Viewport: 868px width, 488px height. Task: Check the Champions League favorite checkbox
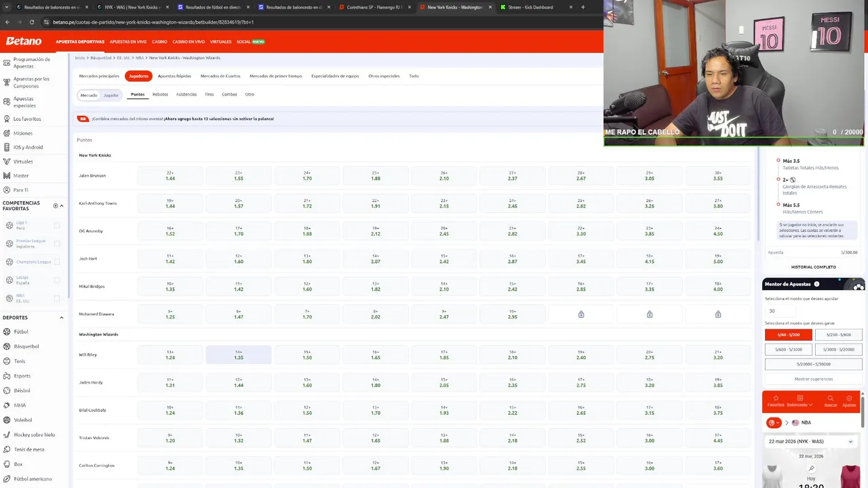pyautogui.click(x=57, y=262)
